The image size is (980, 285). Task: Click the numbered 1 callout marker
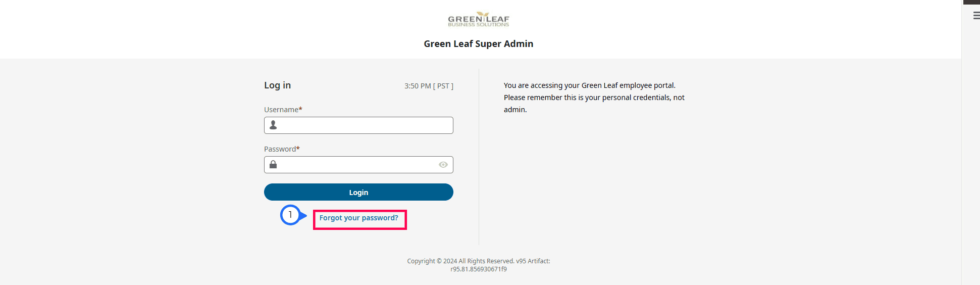click(x=290, y=215)
